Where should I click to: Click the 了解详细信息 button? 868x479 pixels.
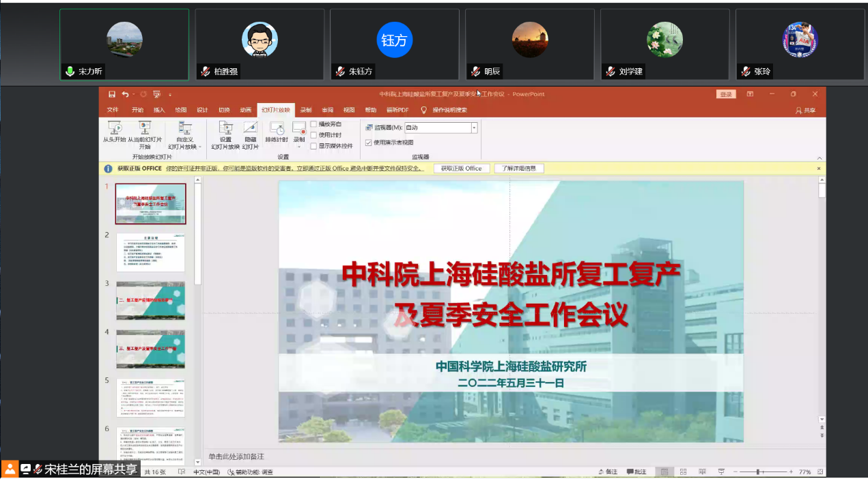(519, 169)
